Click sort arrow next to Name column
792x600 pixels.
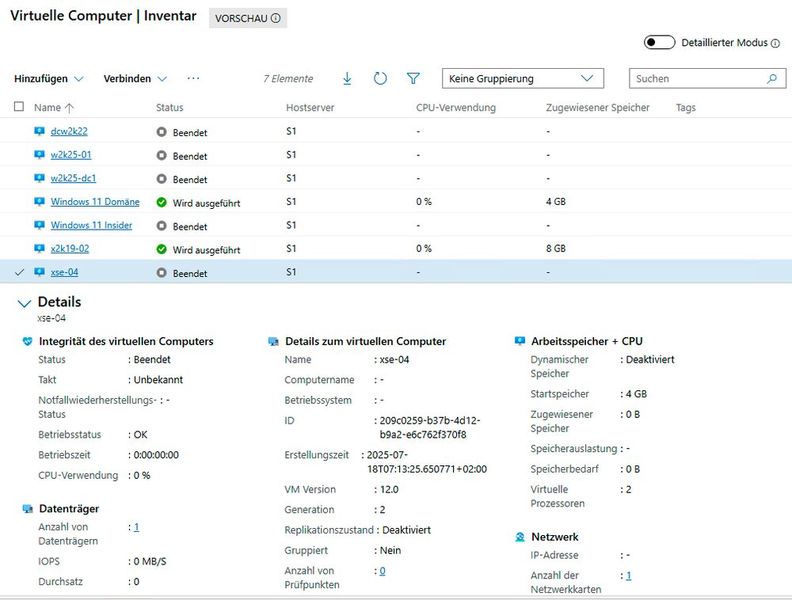[69, 108]
